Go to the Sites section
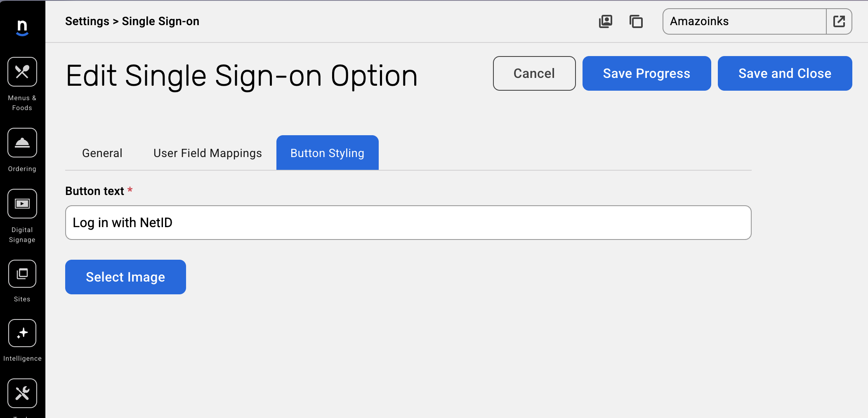The width and height of the screenshot is (868, 418). coord(22,274)
